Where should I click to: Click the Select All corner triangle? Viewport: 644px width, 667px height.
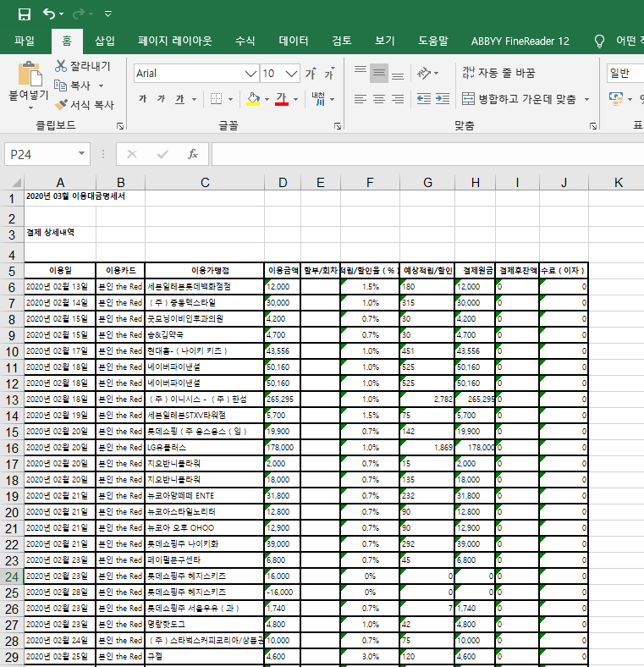[16, 183]
